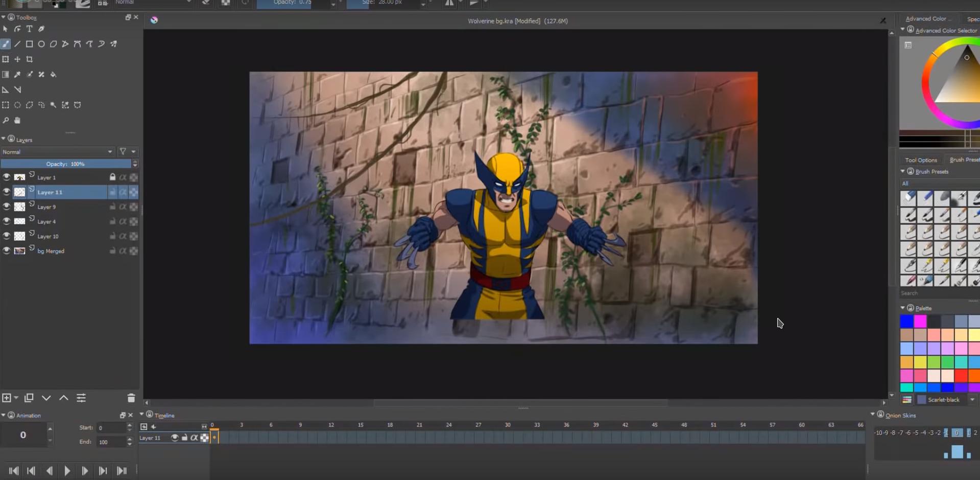Delete the selected layer with trash icon
The height and width of the screenshot is (480, 980).
tap(131, 398)
